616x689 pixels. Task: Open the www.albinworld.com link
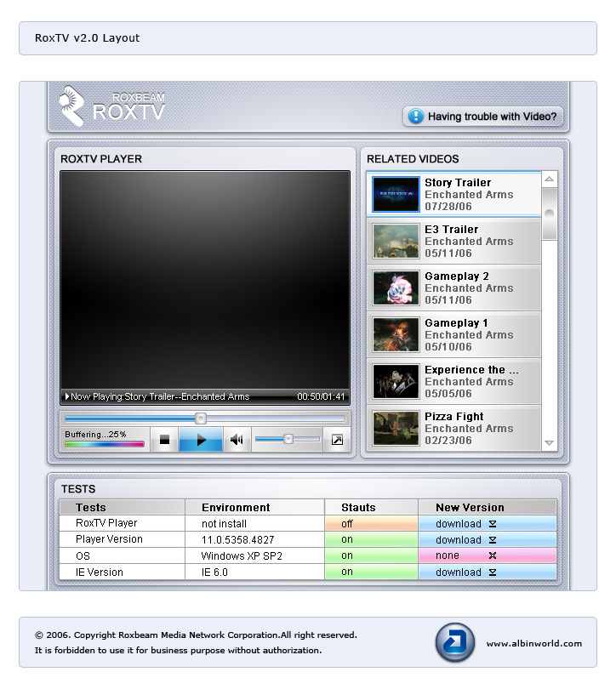click(533, 643)
